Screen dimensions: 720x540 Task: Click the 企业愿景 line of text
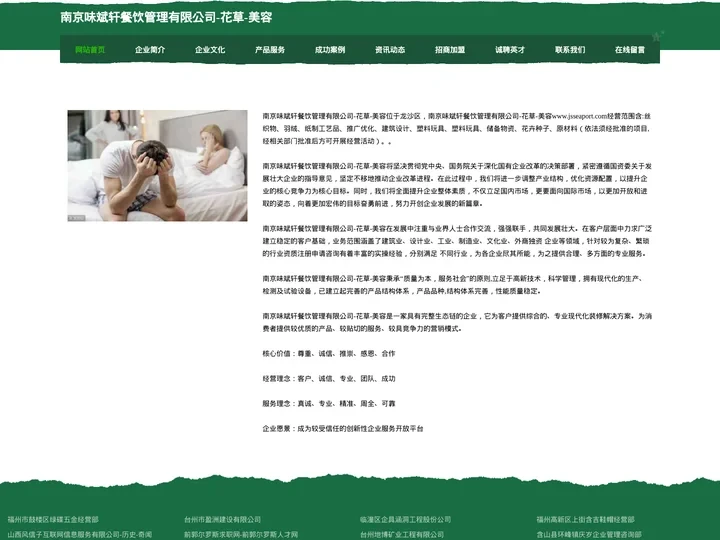point(343,428)
